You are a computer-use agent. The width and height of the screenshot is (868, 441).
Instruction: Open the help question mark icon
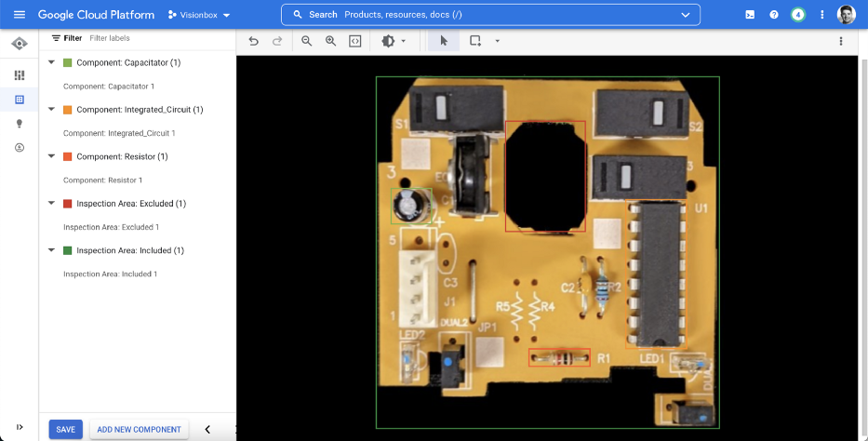pos(774,15)
